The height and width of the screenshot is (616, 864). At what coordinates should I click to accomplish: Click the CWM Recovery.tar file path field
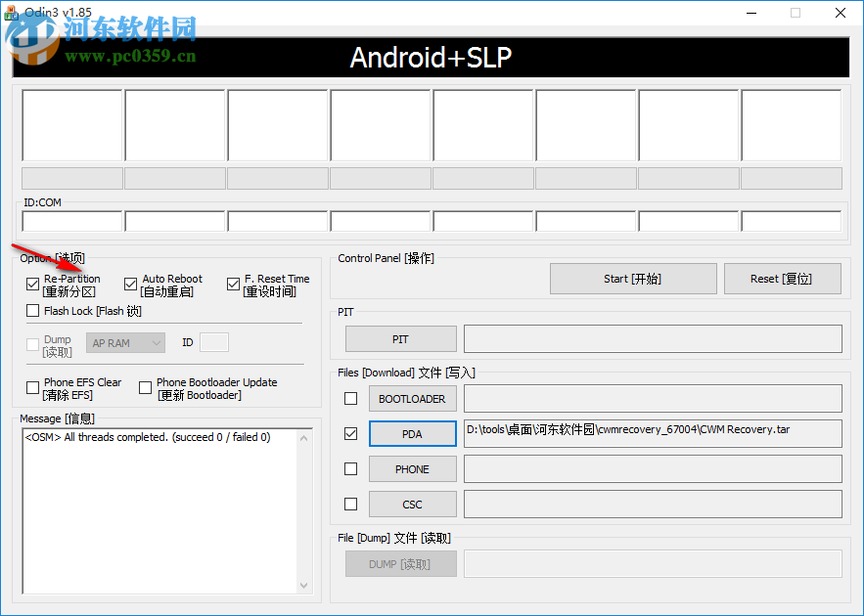tap(653, 433)
